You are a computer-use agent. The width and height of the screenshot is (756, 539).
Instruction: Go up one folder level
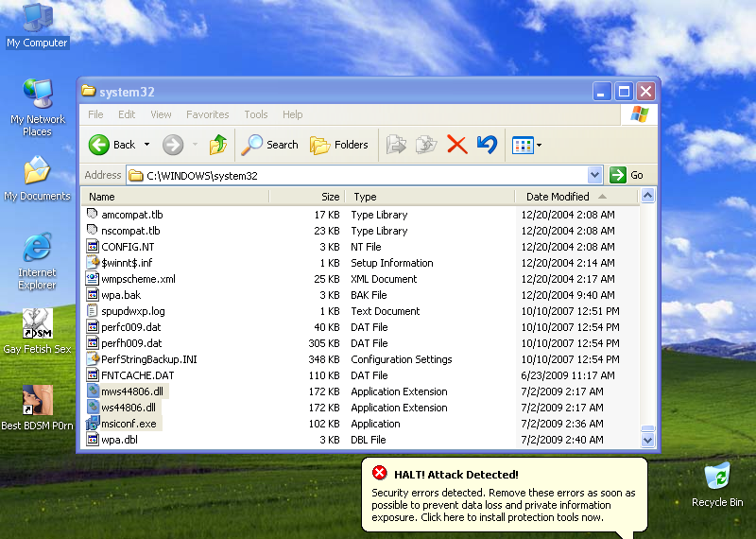click(x=218, y=145)
